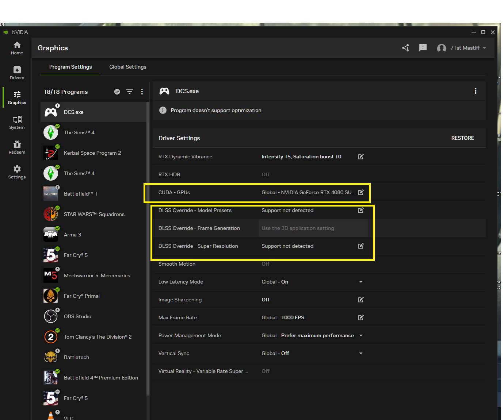
Task: Open Redeem gift icon in sidebar
Action: tap(17, 147)
